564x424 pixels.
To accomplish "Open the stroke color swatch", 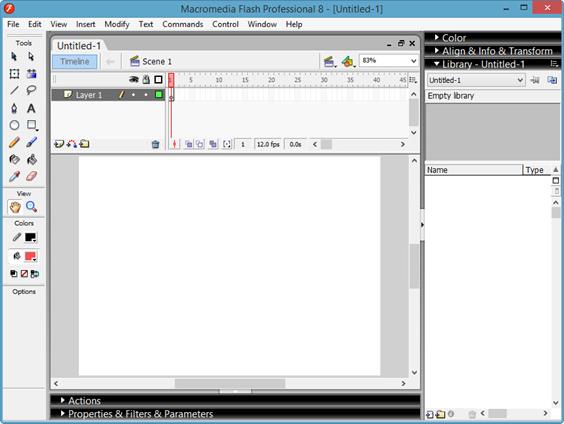I will click(x=30, y=237).
